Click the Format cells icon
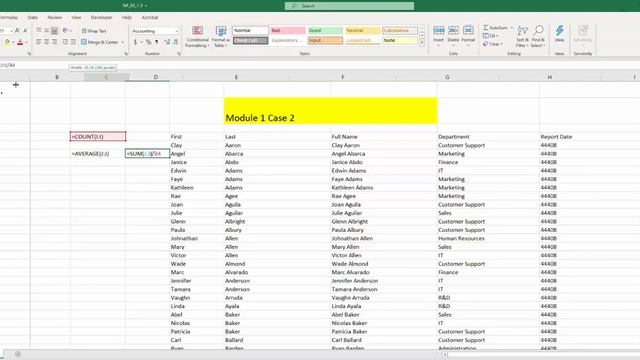Image resolution: width=640 pixels, height=360 pixels. click(468, 31)
